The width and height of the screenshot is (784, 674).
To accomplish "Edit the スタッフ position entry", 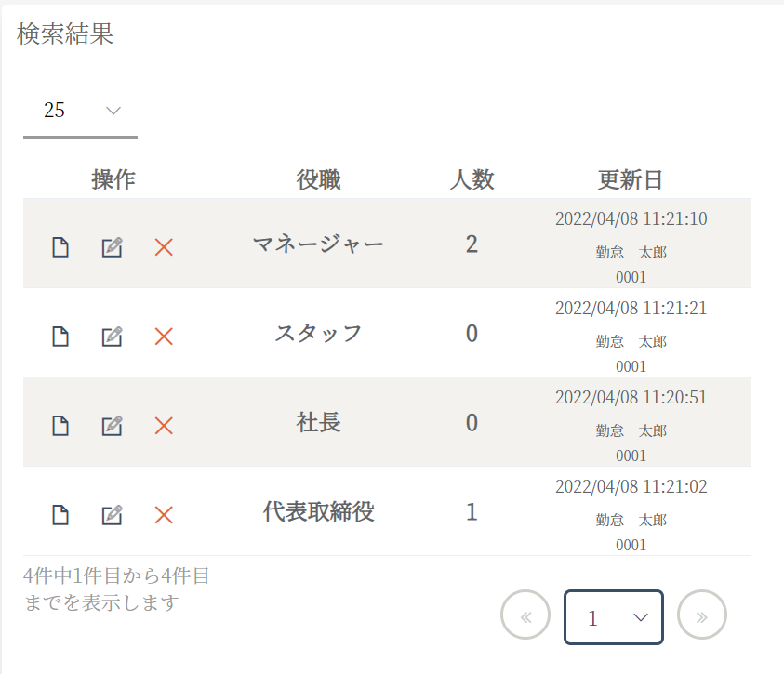I will point(112,337).
